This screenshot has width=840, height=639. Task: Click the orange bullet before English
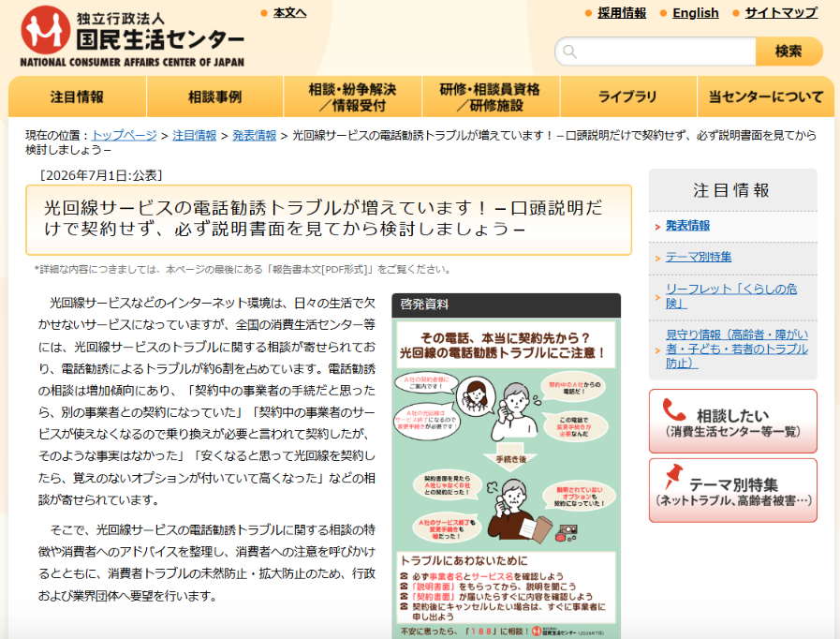click(x=663, y=13)
